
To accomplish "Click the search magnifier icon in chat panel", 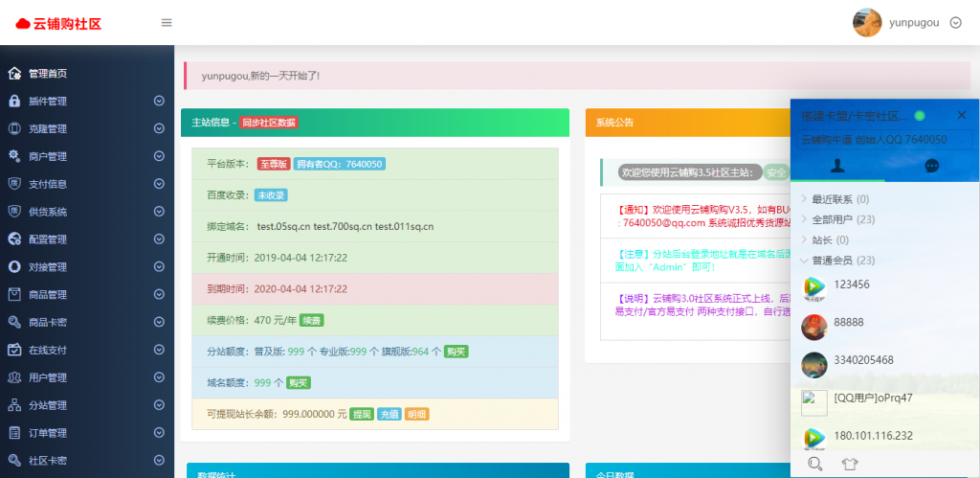I will point(815,464).
